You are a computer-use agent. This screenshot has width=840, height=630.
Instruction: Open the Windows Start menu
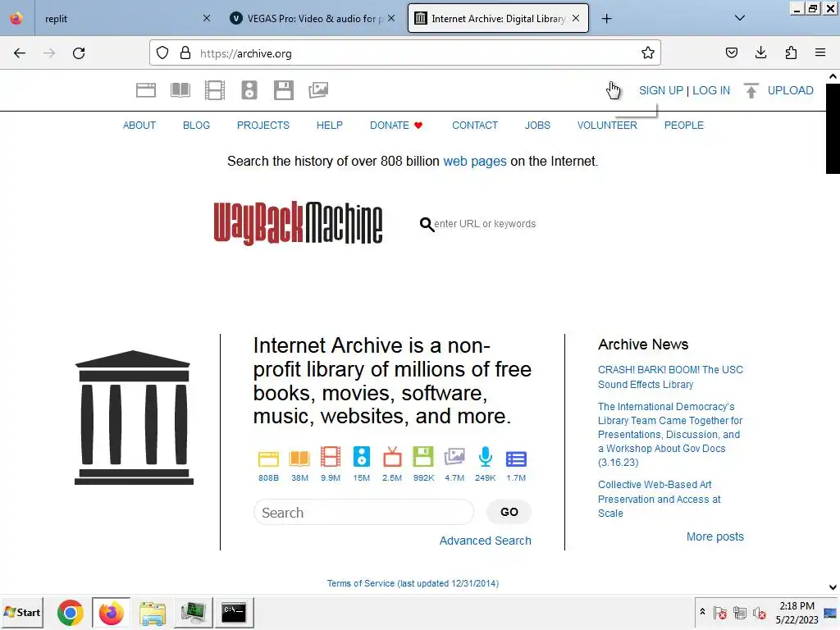[x=22, y=612]
